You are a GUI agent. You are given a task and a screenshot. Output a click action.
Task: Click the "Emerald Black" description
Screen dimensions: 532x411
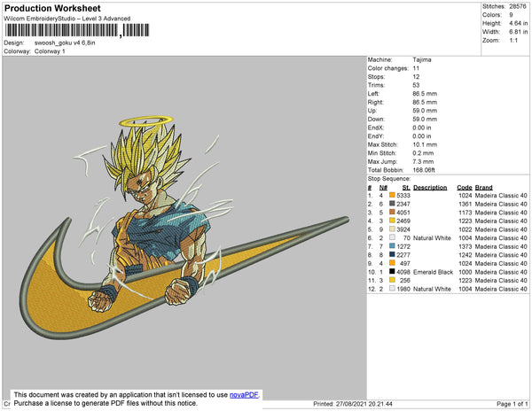point(434,272)
